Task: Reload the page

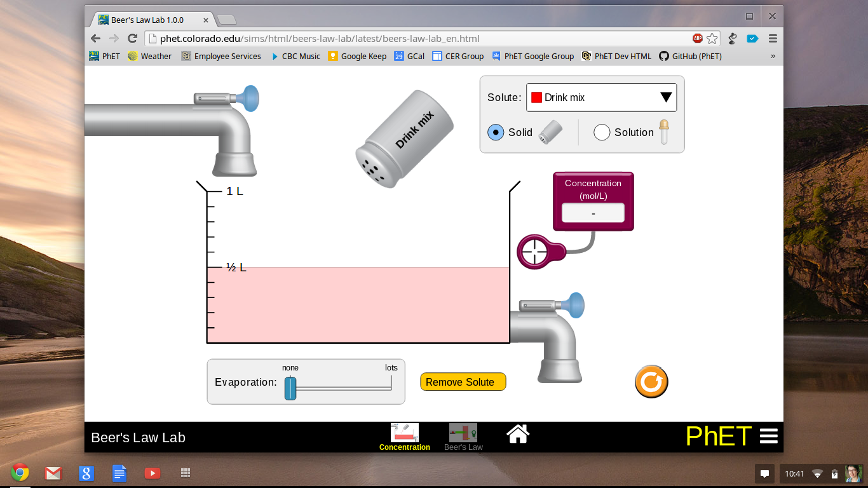Action: pyautogui.click(x=132, y=39)
